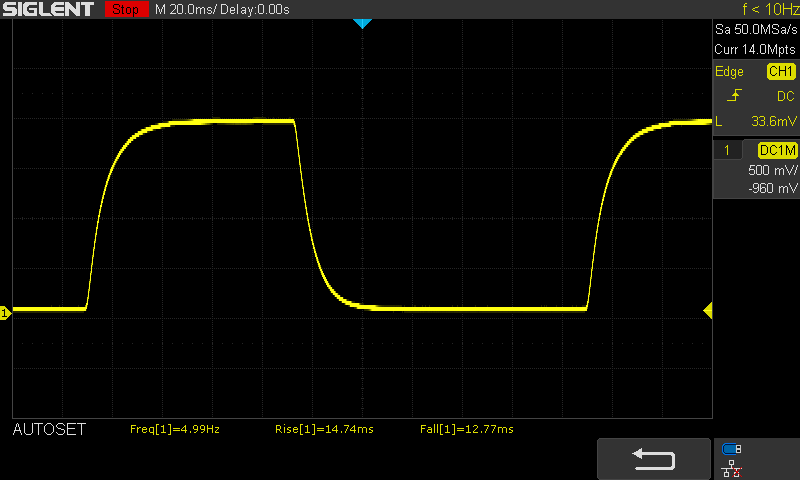Click the SIGLENT logo

(x=48, y=9)
